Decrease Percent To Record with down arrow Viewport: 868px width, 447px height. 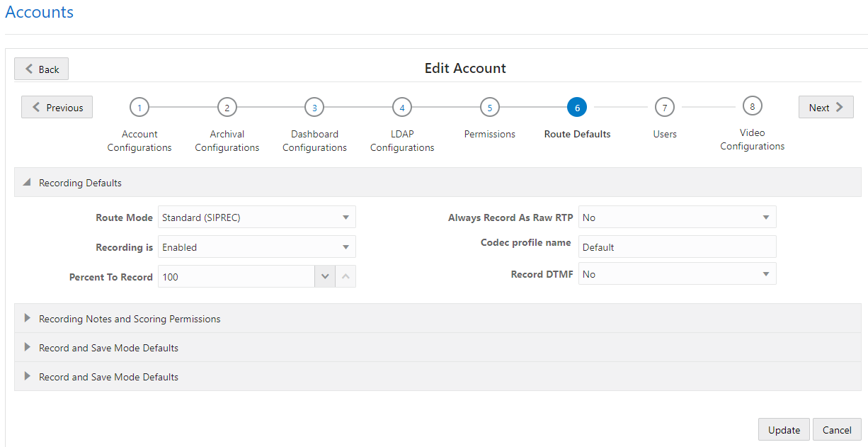tap(324, 276)
